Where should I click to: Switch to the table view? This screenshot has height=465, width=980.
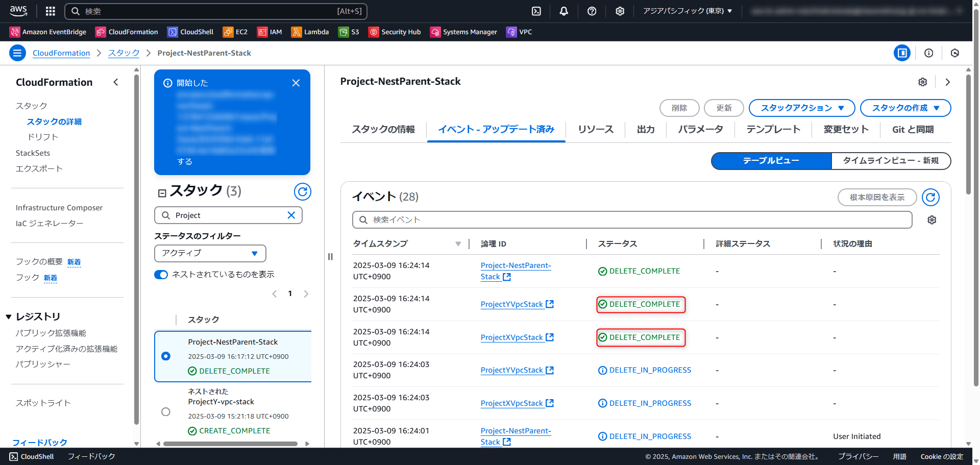pyautogui.click(x=771, y=160)
